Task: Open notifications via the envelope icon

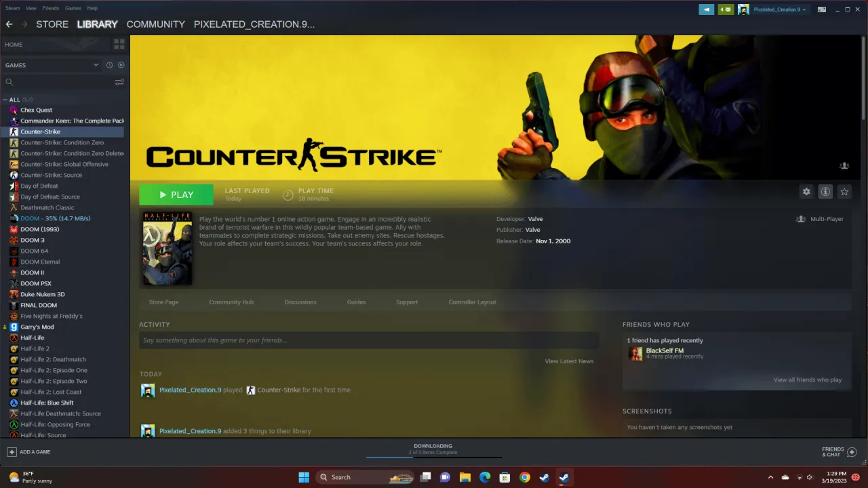Action: [724, 9]
